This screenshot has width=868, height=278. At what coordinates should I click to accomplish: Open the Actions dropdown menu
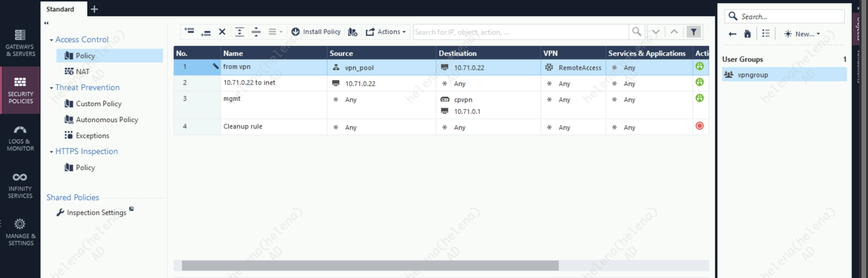coord(386,32)
